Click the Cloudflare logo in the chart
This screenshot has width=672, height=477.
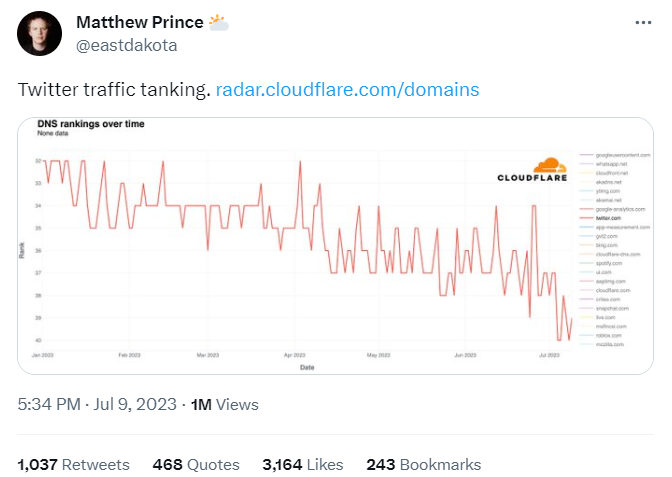point(533,170)
